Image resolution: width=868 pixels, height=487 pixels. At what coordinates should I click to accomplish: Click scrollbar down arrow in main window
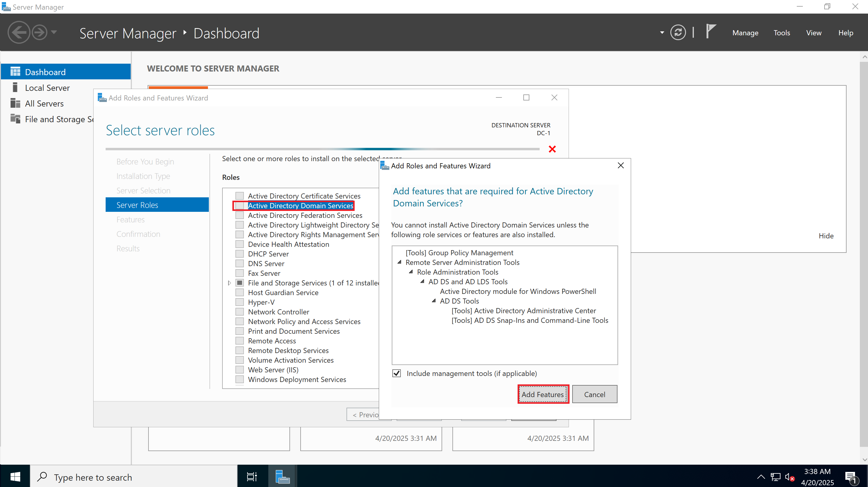[x=864, y=459]
